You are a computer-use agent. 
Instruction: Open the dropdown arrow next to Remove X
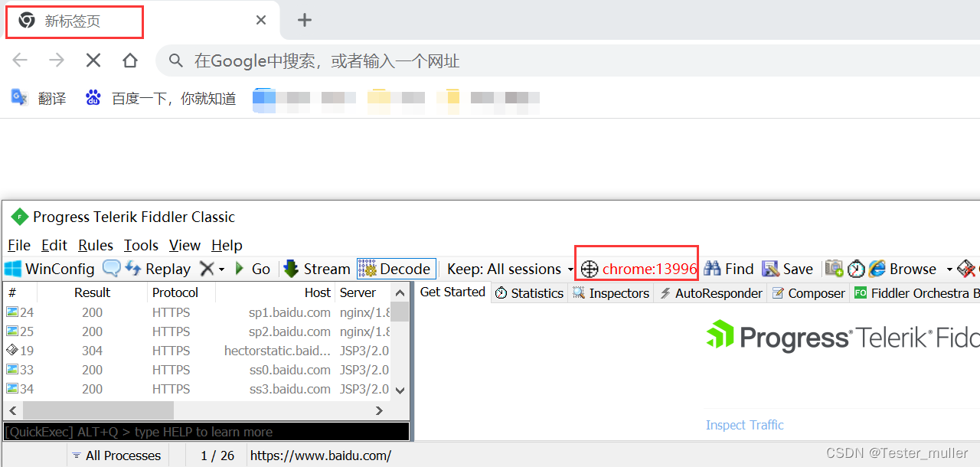222,269
